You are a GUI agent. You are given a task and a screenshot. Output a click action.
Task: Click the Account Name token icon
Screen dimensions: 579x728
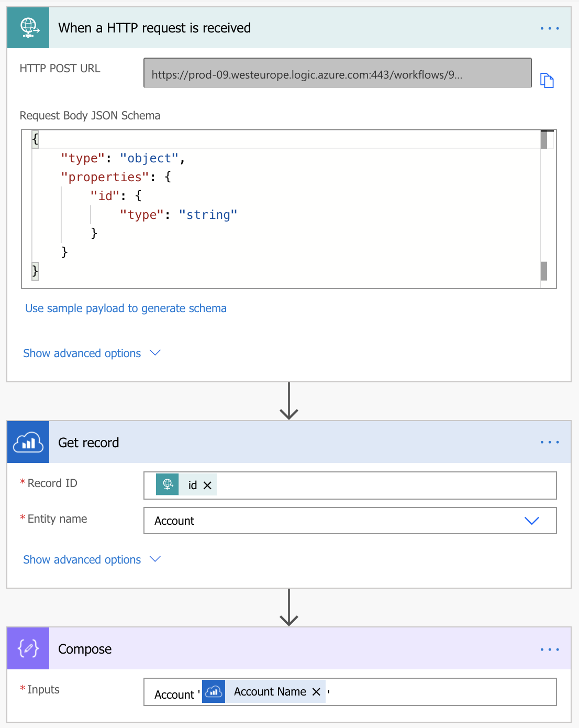(214, 692)
